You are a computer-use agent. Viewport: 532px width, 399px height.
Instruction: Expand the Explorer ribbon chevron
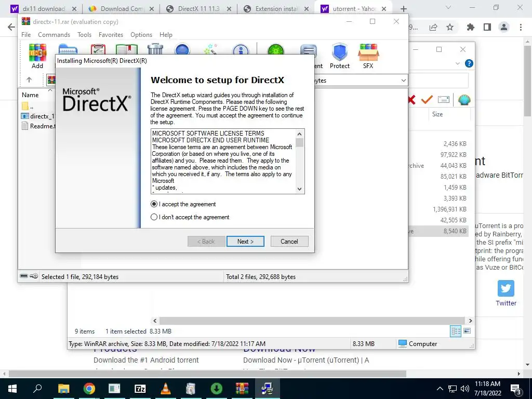(x=457, y=63)
